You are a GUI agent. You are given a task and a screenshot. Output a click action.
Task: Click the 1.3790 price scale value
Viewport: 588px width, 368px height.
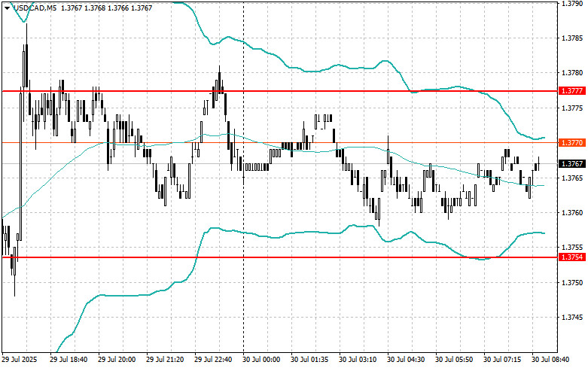tap(572, 3)
